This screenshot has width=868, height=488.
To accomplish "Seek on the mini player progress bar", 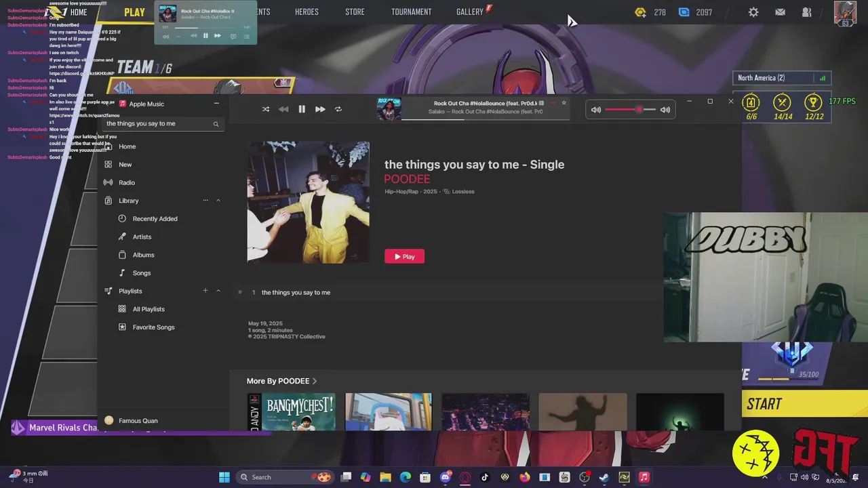I will click(205, 28).
